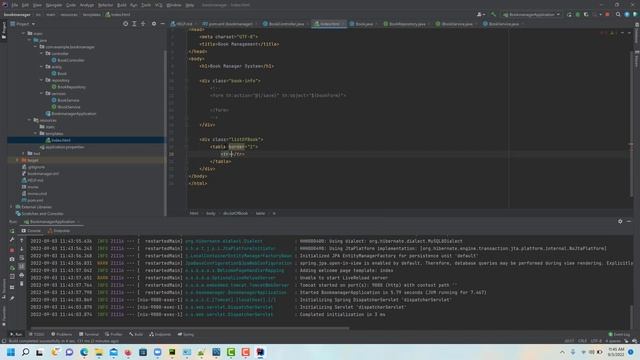640x360 pixels.
Task: Open Run panel settings gear
Action: click(x=620, y=222)
